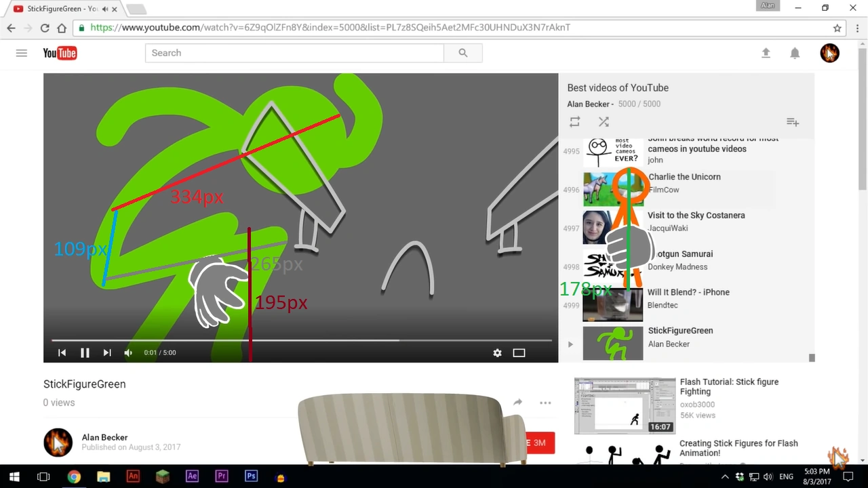Viewport: 868px width, 488px height.
Task: Open Creating Stick Figures for Flash Animation
Action: [738, 448]
